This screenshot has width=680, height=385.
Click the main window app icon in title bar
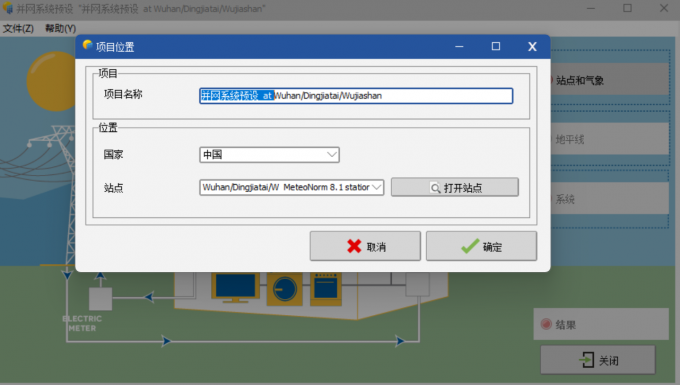click(x=7, y=8)
